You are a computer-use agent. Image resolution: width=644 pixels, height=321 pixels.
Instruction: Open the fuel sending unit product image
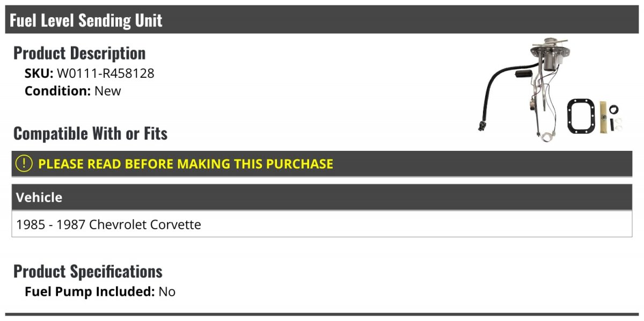[x=551, y=89]
